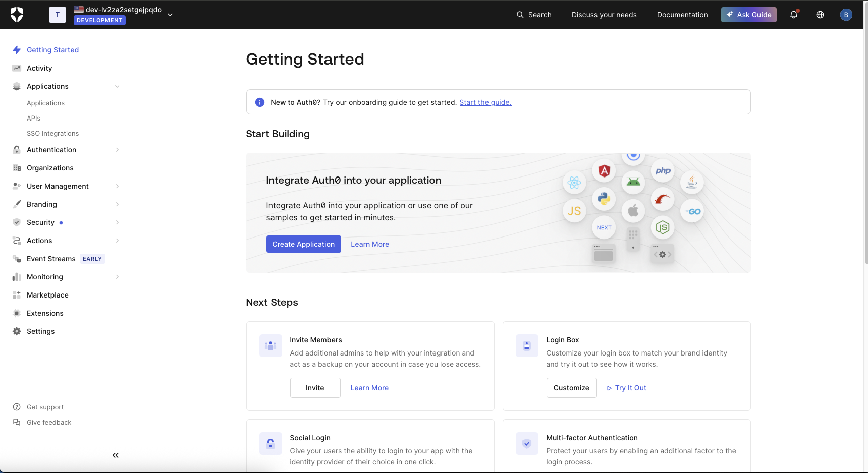Open Documentation in the top navigation

[x=682, y=15]
